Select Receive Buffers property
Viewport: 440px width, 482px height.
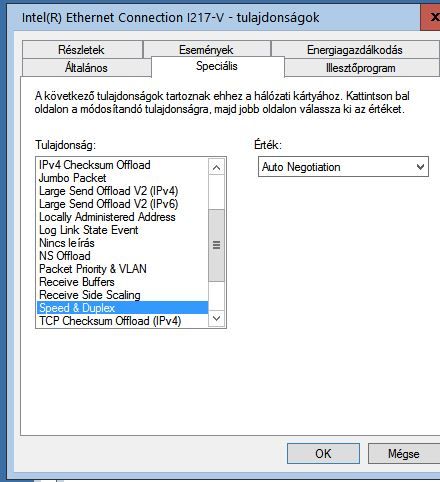(122, 282)
